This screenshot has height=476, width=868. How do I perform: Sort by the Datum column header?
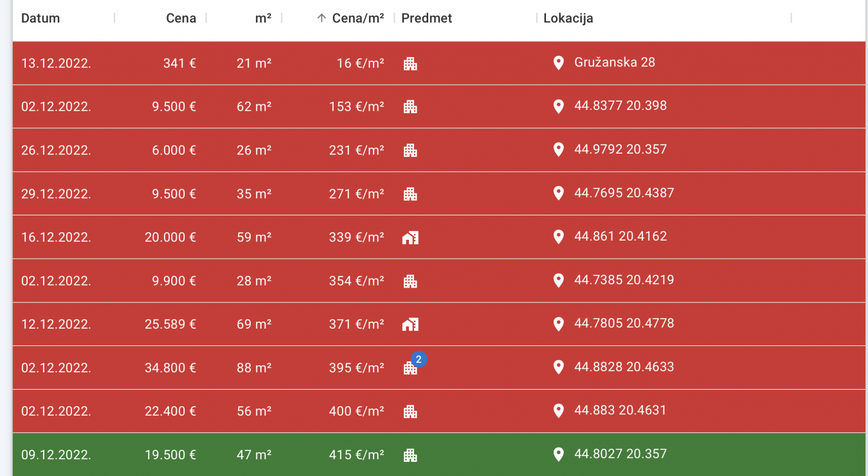pyautogui.click(x=41, y=18)
